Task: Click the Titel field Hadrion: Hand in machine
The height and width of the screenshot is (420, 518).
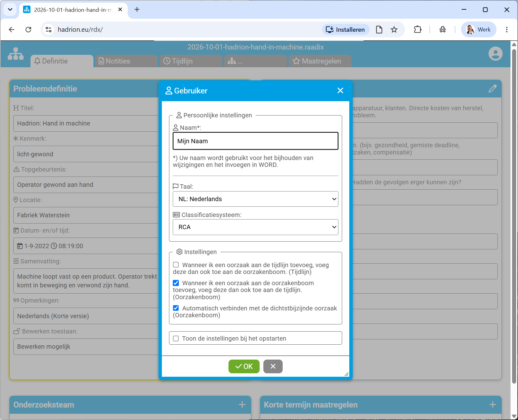Action: click(86, 124)
